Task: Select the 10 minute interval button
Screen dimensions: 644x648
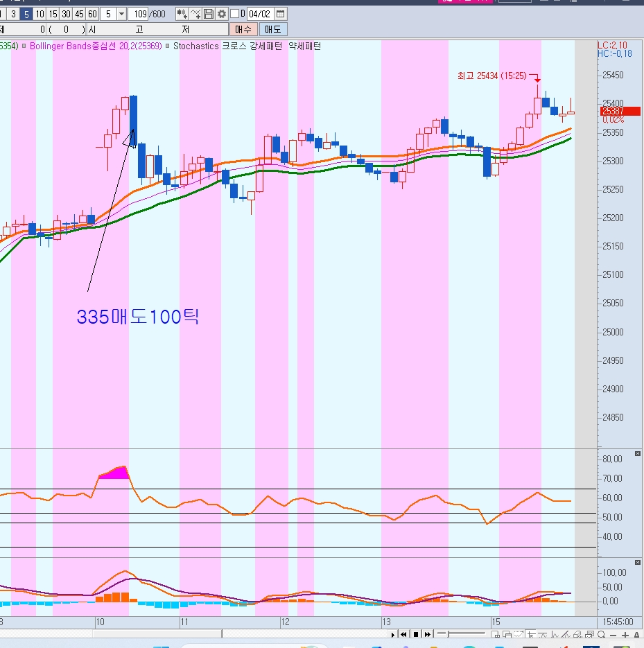Action: pyautogui.click(x=40, y=14)
